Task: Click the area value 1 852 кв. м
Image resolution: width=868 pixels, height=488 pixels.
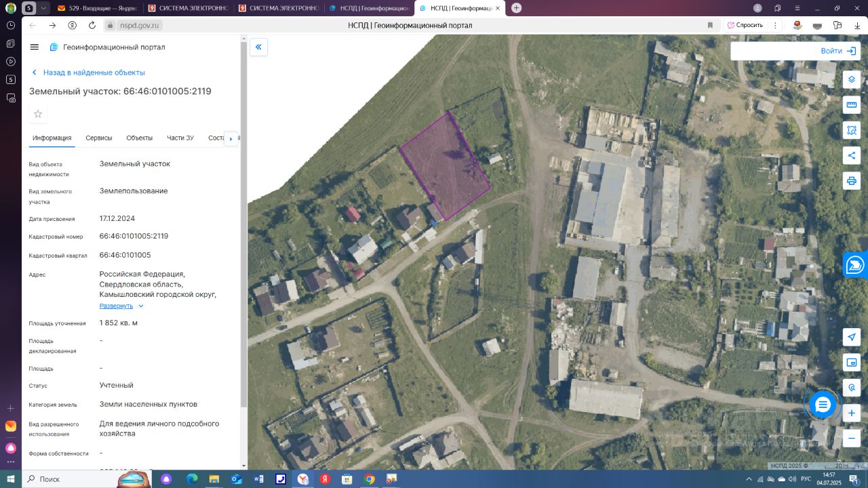Action: click(119, 323)
